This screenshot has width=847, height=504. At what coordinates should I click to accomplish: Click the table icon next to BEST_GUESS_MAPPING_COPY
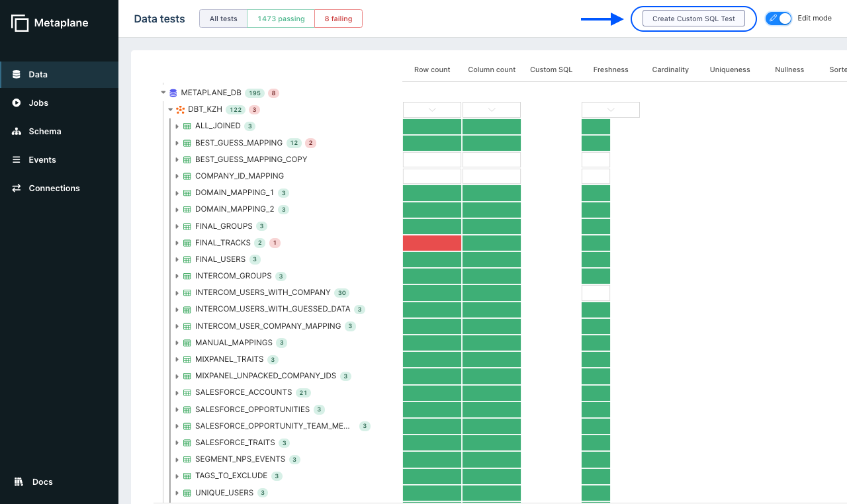[187, 159]
